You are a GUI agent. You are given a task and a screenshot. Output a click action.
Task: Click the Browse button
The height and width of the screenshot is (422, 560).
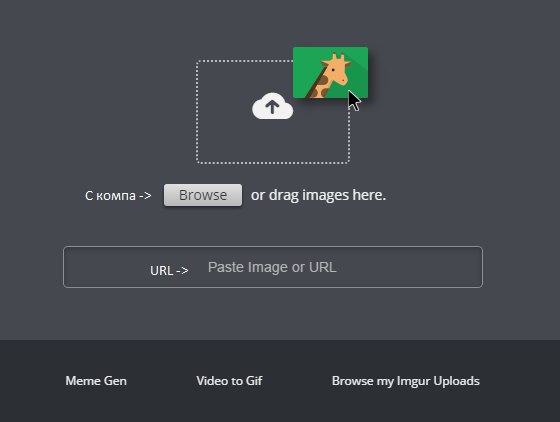click(203, 195)
